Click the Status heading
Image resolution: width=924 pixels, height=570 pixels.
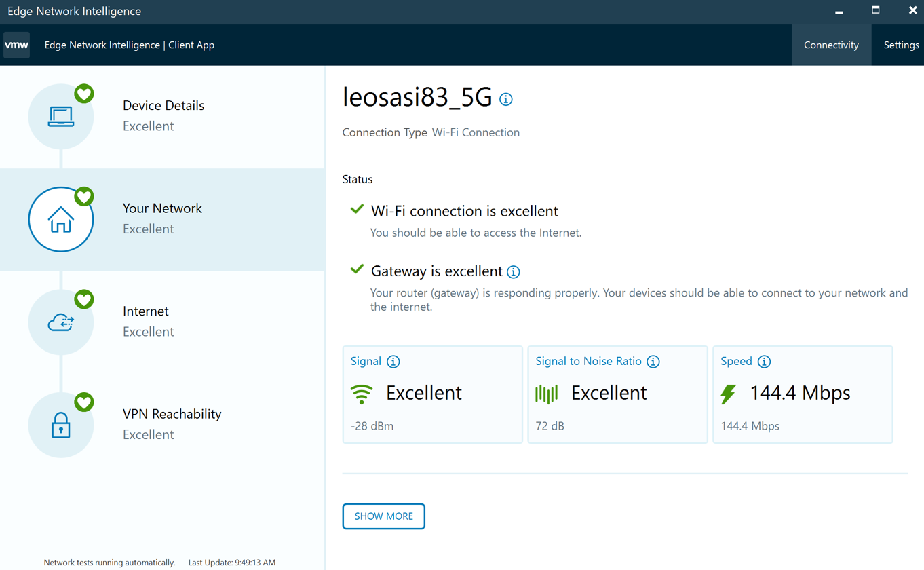[x=358, y=179]
